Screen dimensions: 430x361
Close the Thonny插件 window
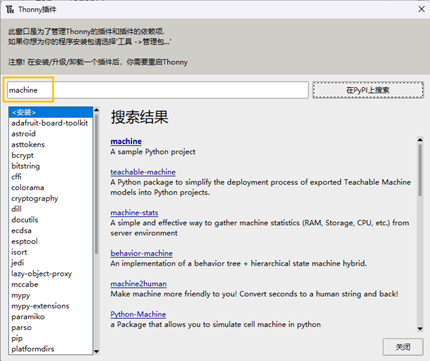[421, 9]
